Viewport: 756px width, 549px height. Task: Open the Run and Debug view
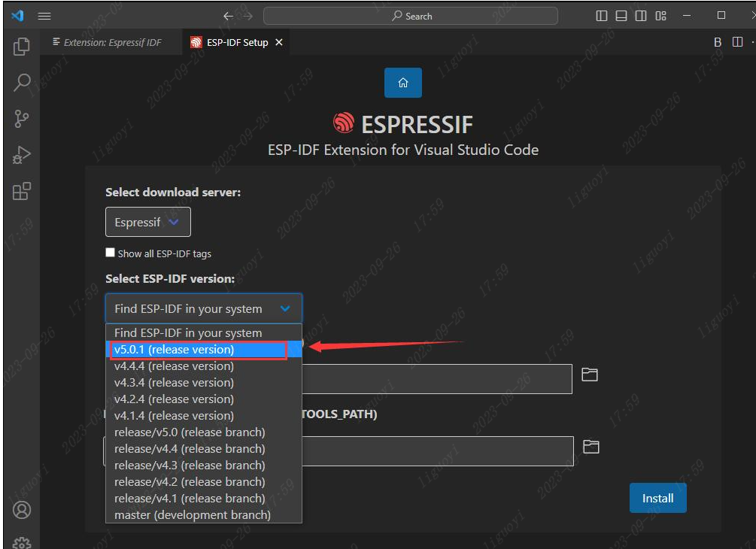[x=21, y=155]
